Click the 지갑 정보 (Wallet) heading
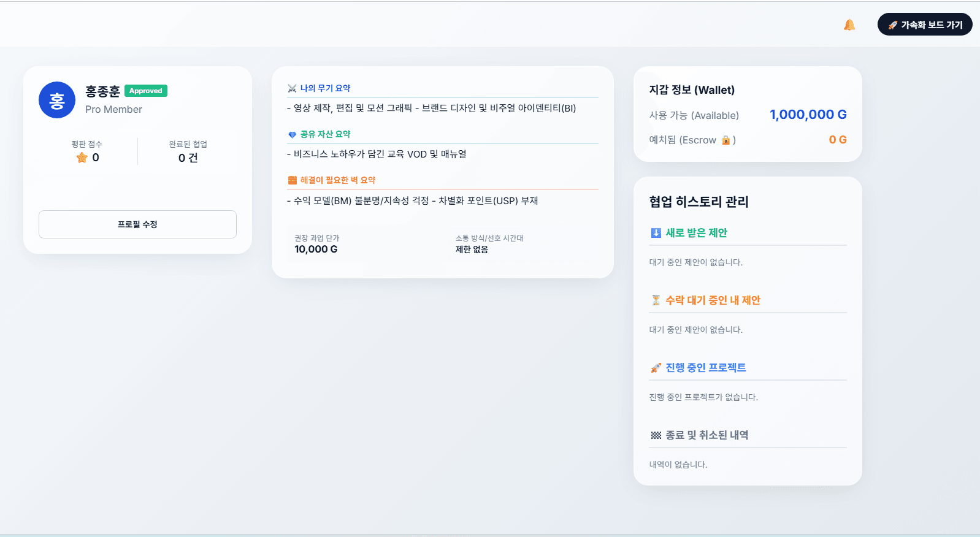The image size is (980, 537). point(692,90)
